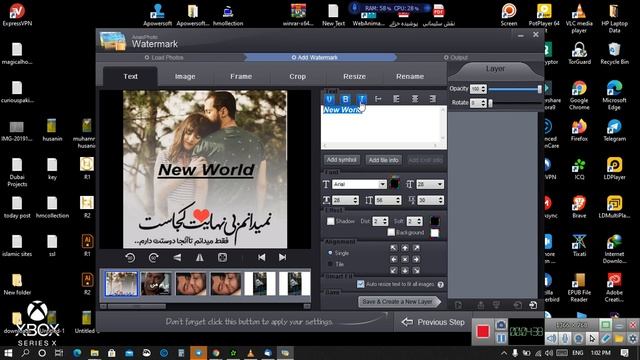
Task: Move watermark to top-center position
Action: (405, 248)
